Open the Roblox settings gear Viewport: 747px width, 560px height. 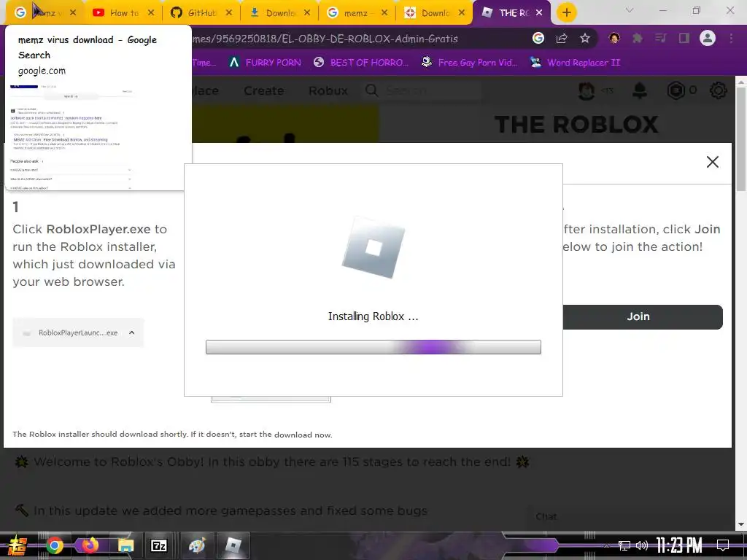tap(719, 90)
